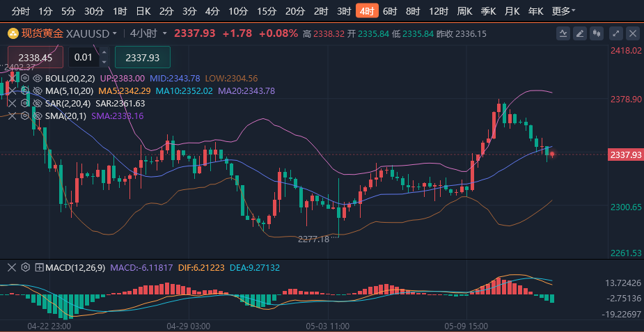Open the indicators line-chart icon
The height and width of the screenshot is (332, 644).
coord(565,33)
